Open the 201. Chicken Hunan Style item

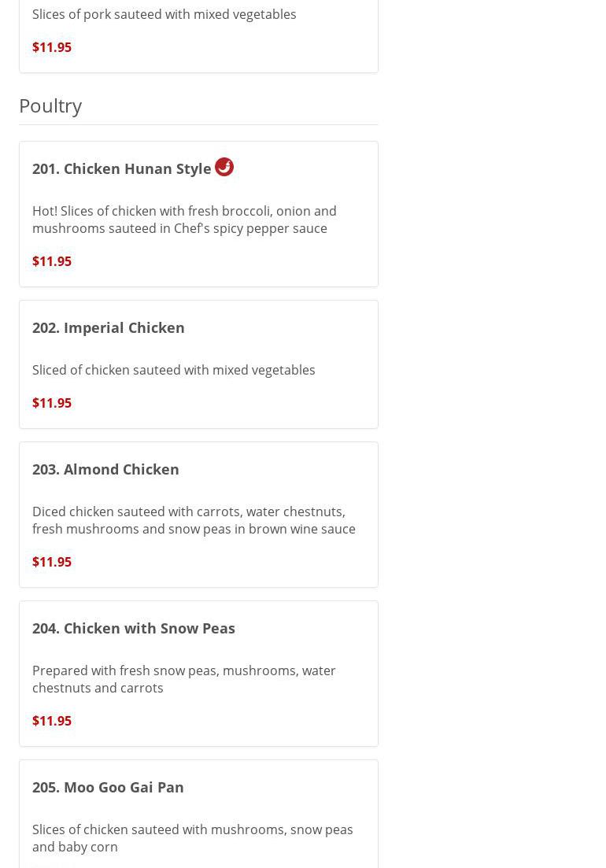[122, 168]
